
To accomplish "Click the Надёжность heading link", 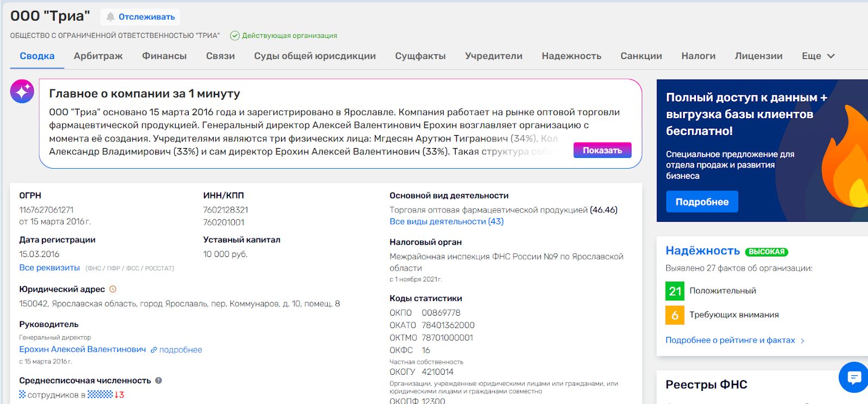I will (x=703, y=251).
